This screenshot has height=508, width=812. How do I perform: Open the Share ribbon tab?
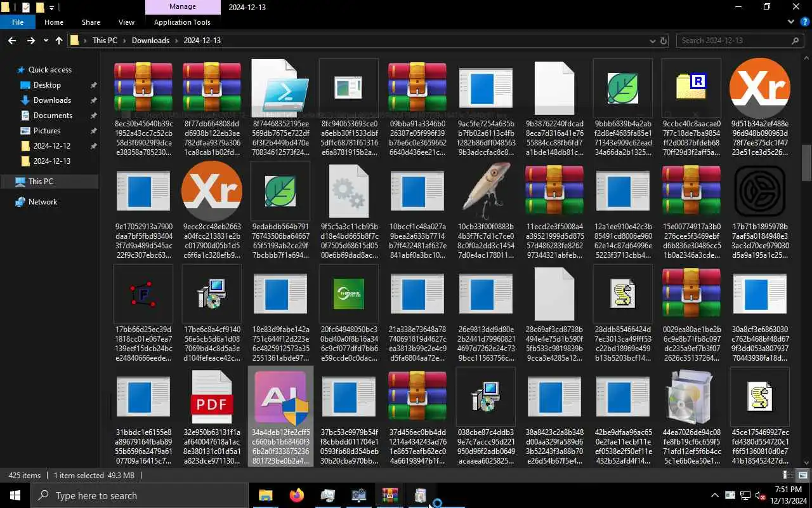[91, 22]
